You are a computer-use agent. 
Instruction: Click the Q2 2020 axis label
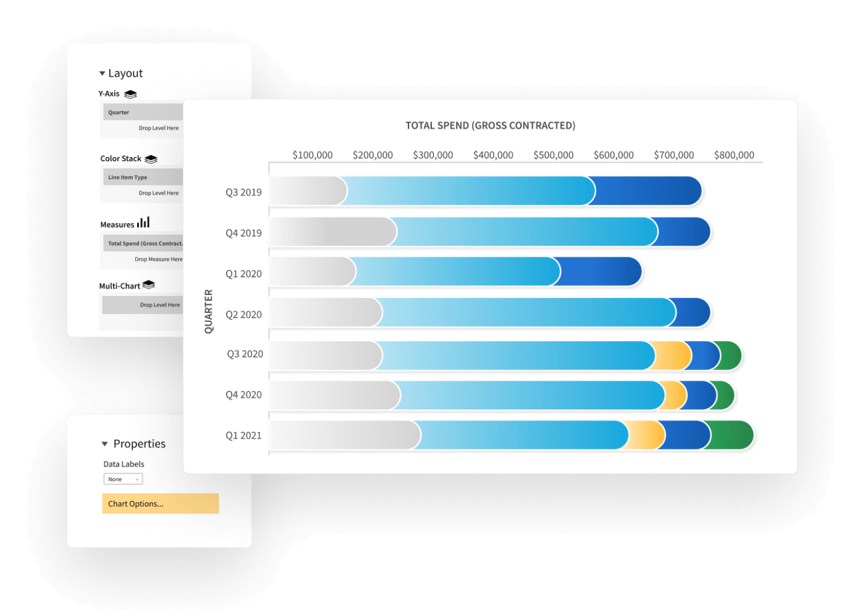tap(243, 314)
